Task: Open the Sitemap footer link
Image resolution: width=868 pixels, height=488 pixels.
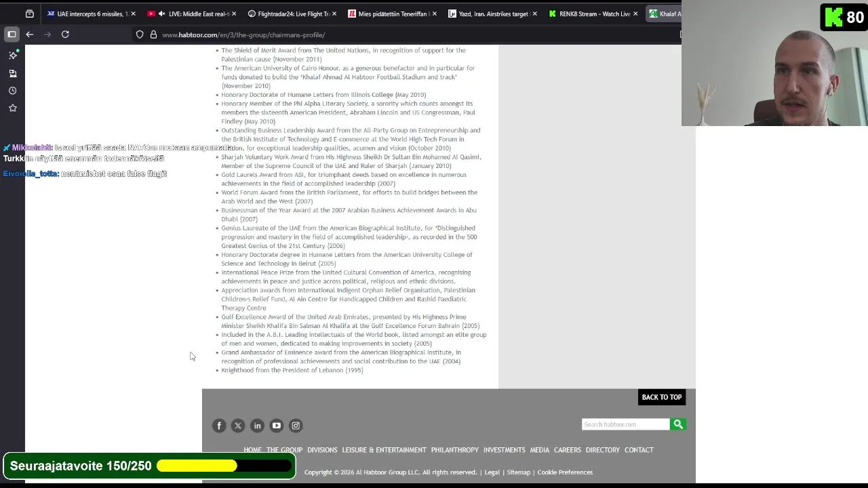Action: click(519, 472)
